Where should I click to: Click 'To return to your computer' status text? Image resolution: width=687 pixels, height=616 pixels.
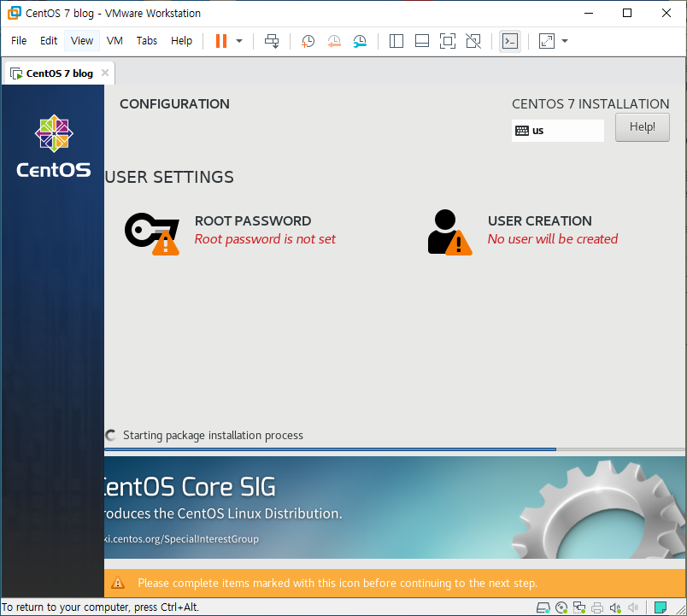(x=100, y=607)
